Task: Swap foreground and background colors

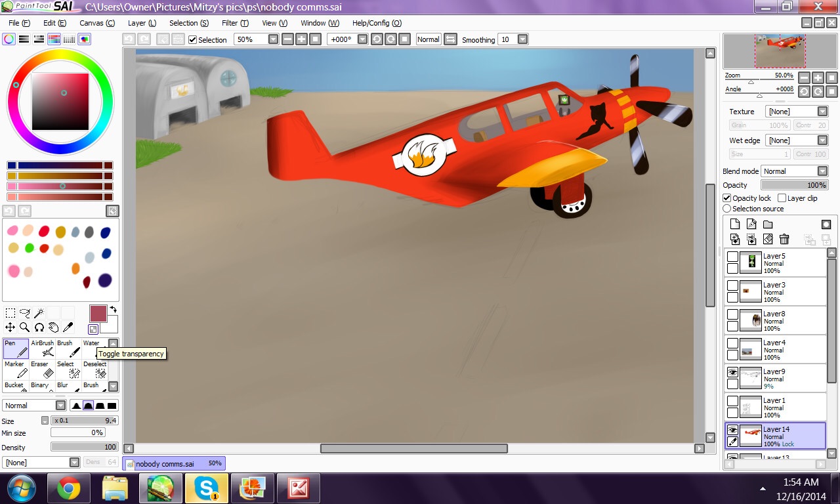Action: pyautogui.click(x=113, y=309)
